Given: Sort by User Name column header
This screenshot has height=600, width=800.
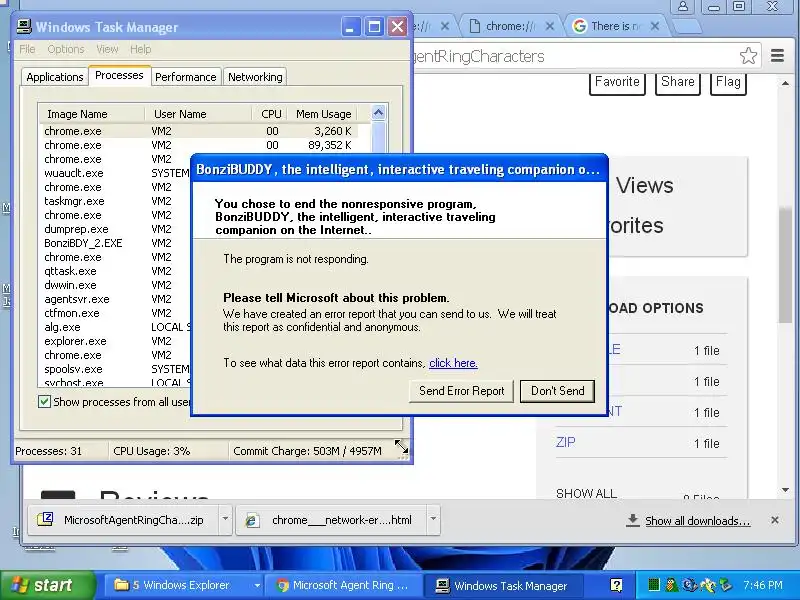Looking at the screenshot, I should [x=198, y=114].
